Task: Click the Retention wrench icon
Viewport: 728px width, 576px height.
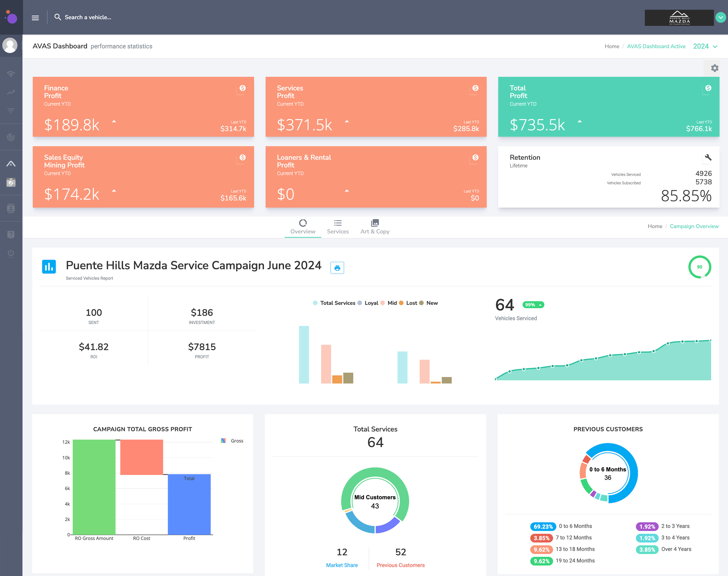Action: tap(708, 157)
